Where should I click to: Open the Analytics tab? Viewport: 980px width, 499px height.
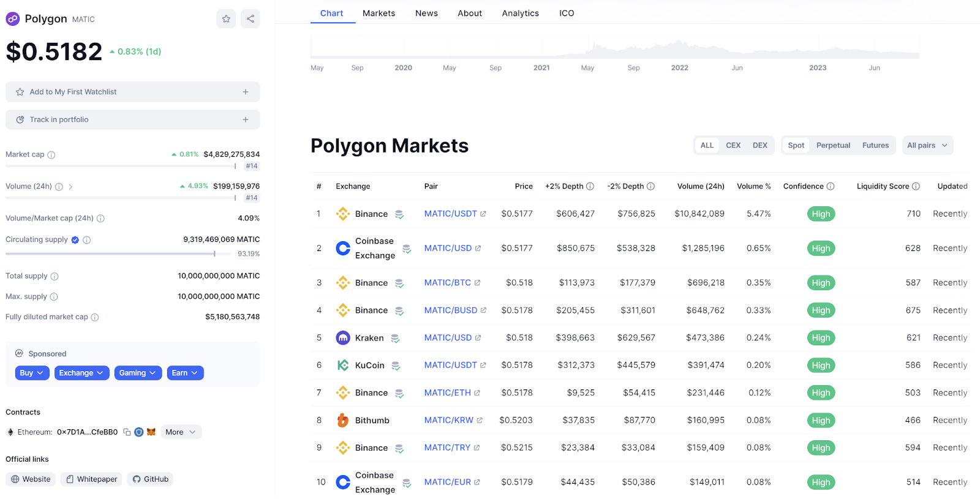coord(520,13)
